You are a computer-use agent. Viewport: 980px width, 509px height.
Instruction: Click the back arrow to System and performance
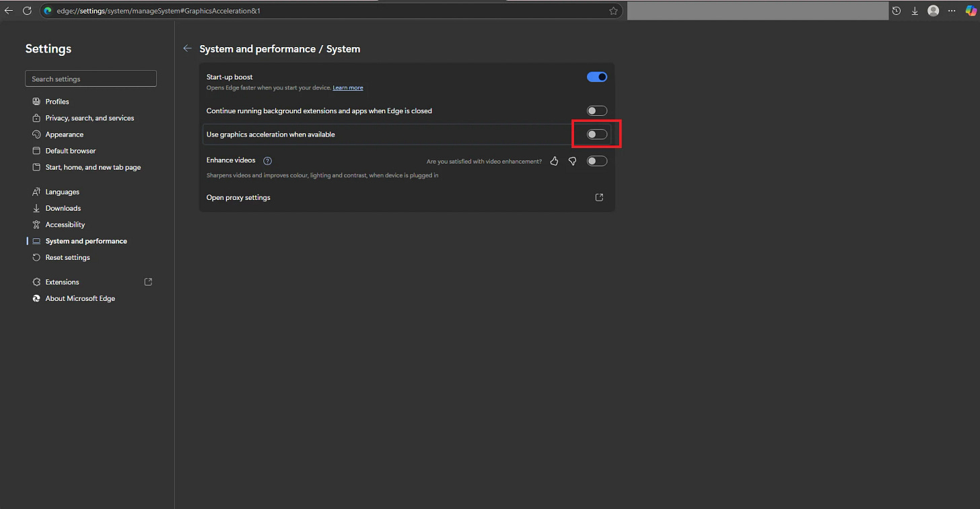187,48
